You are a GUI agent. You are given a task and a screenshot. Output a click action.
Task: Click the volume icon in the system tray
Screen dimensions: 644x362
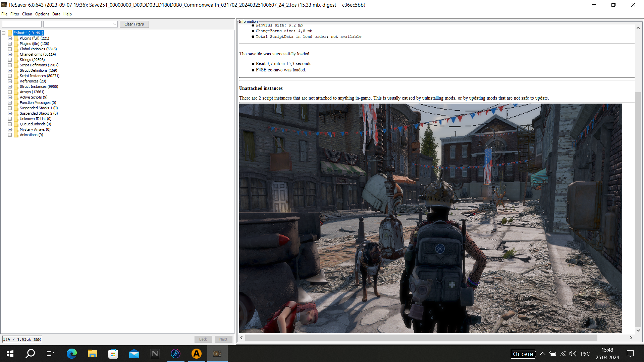pyautogui.click(x=573, y=354)
